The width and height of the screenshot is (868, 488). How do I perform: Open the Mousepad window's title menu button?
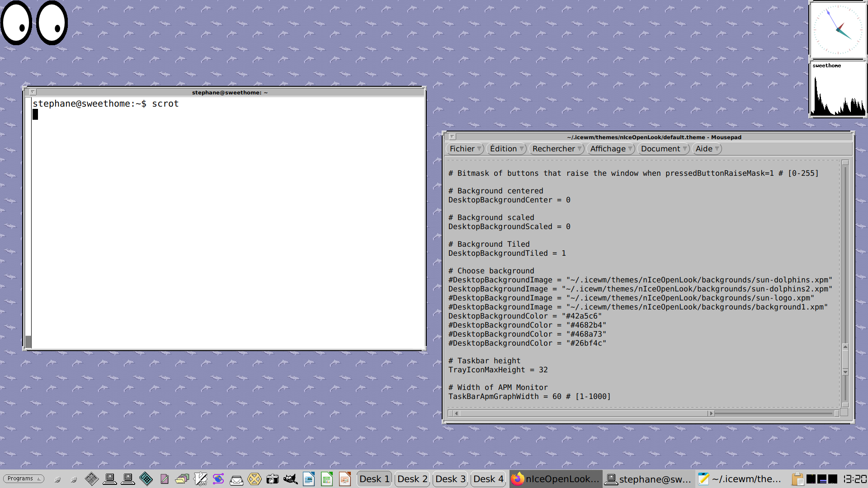tap(452, 137)
